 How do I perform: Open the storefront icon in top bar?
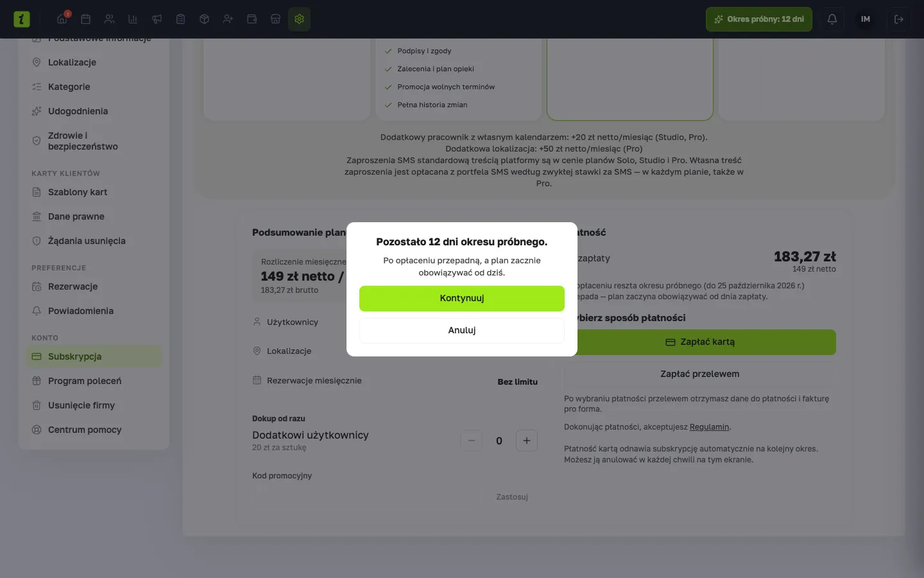coord(276,19)
